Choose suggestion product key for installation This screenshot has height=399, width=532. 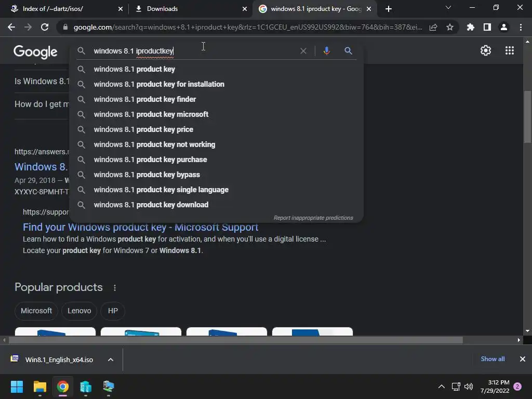click(217, 84)
